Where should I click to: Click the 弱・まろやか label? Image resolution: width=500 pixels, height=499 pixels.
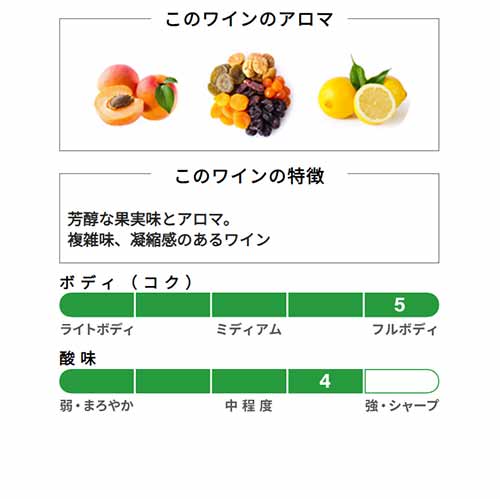[97, 406]
